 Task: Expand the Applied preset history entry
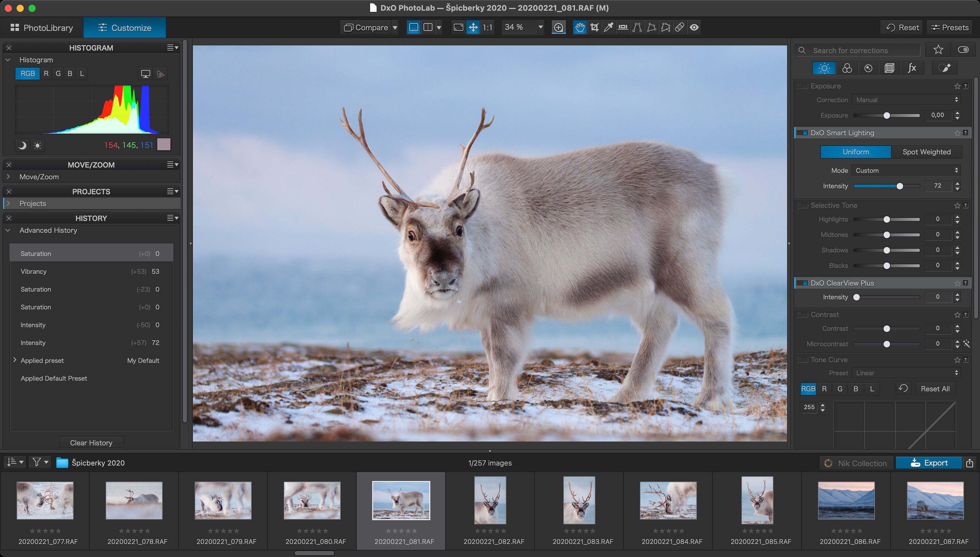[x=15, y=360]
